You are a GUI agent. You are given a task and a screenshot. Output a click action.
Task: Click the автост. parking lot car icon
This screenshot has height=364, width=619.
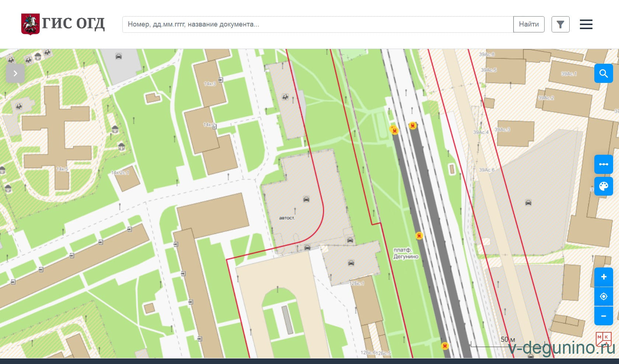(306, 199)
